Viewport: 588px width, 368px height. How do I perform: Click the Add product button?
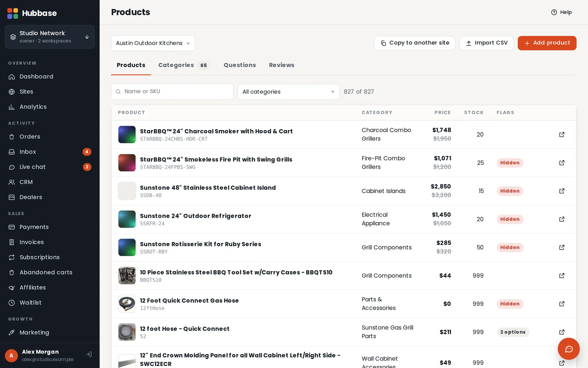547,43
